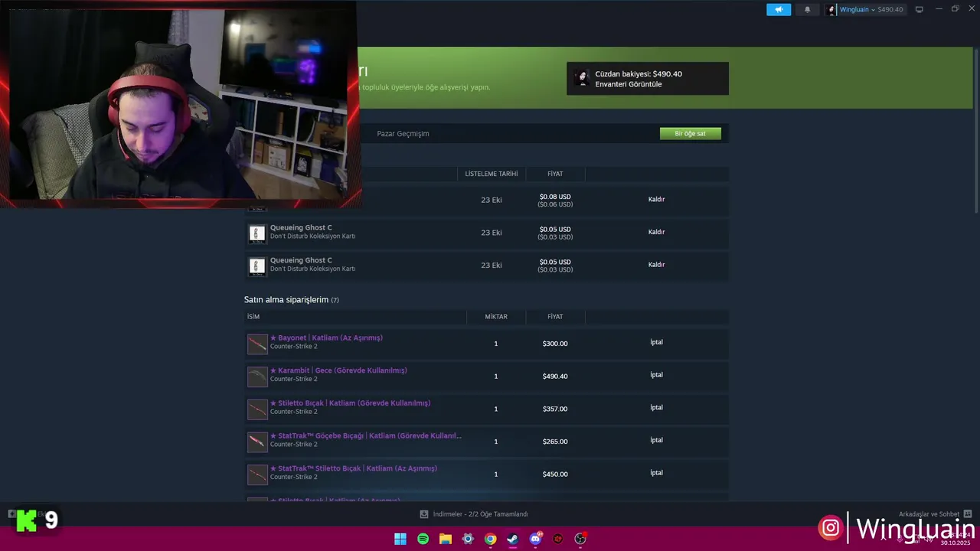Open Settings gear from the taskbar
The width and height of the screenshot is (980, 551).
468,539
